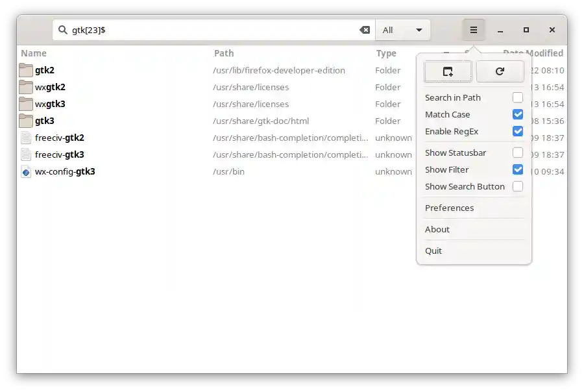Click the /usr/lib/firefox-developer-edition path

[279, 71]
